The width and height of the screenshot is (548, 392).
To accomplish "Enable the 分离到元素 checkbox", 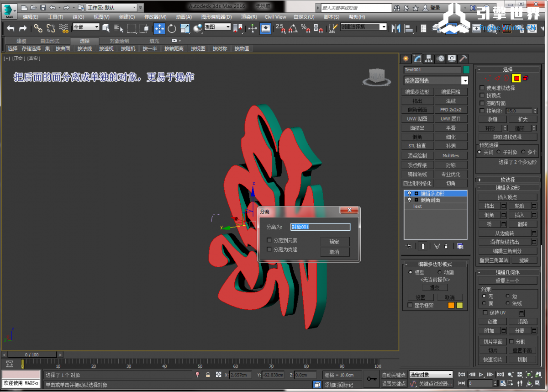I will pyautogui.click(x=269, y=240).
